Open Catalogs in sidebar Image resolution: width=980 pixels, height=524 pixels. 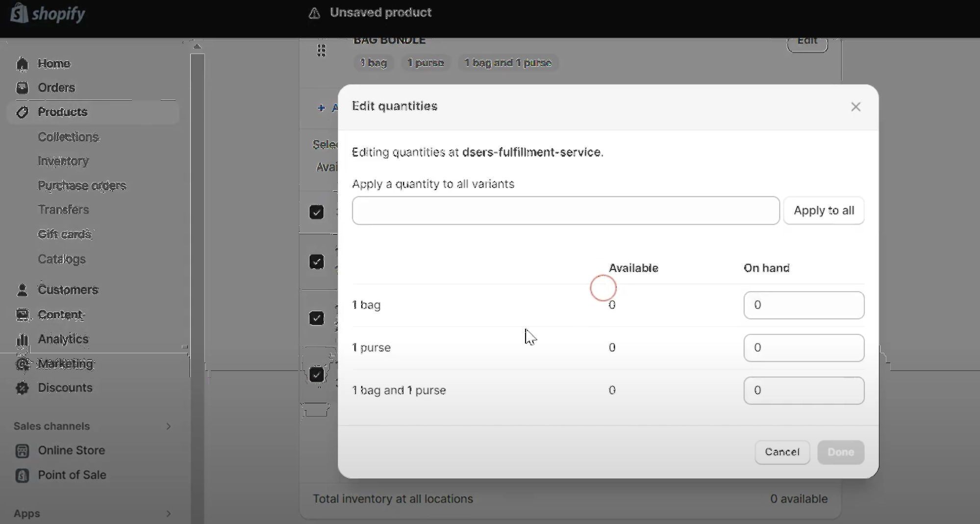pos(62,259)
